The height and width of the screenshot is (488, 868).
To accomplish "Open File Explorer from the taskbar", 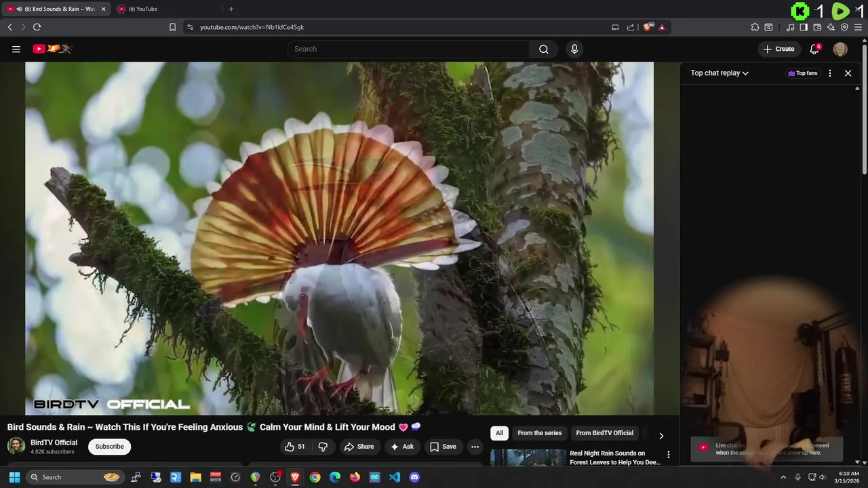I will (x=195, y=477).
